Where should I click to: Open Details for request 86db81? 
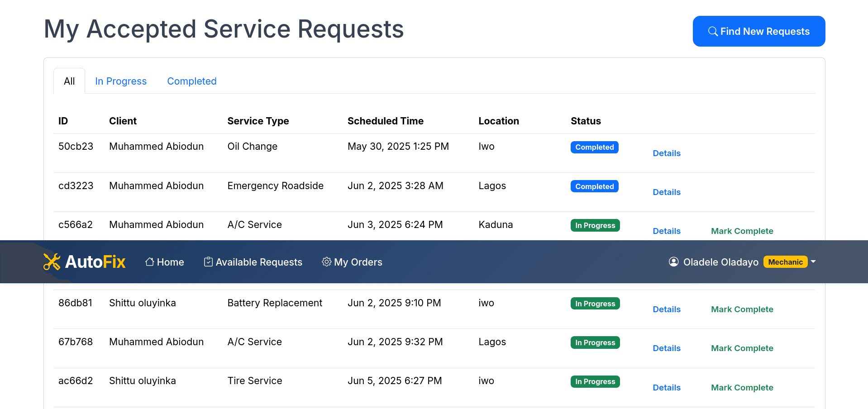tap(667, 309)
